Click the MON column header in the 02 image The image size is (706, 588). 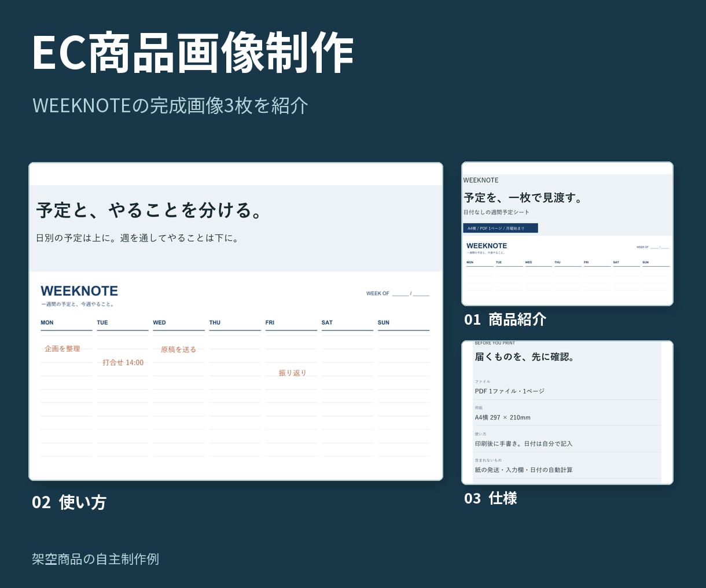[47, 322]
